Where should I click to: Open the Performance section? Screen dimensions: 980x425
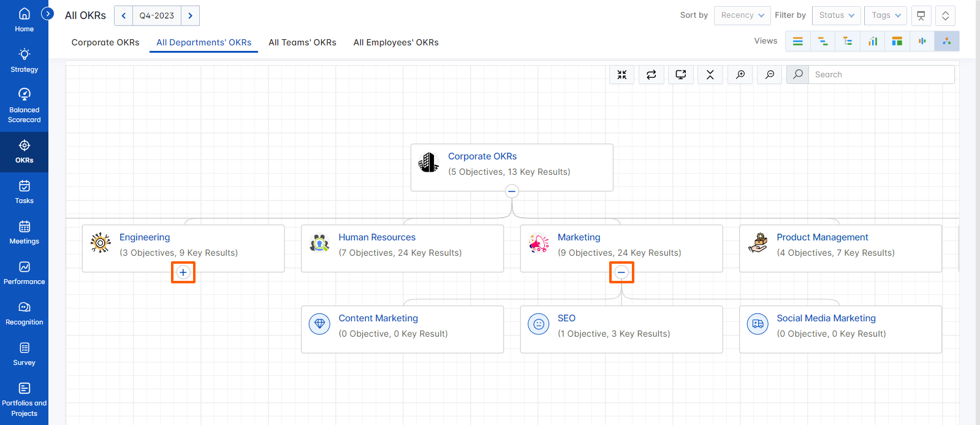(24, 274)
